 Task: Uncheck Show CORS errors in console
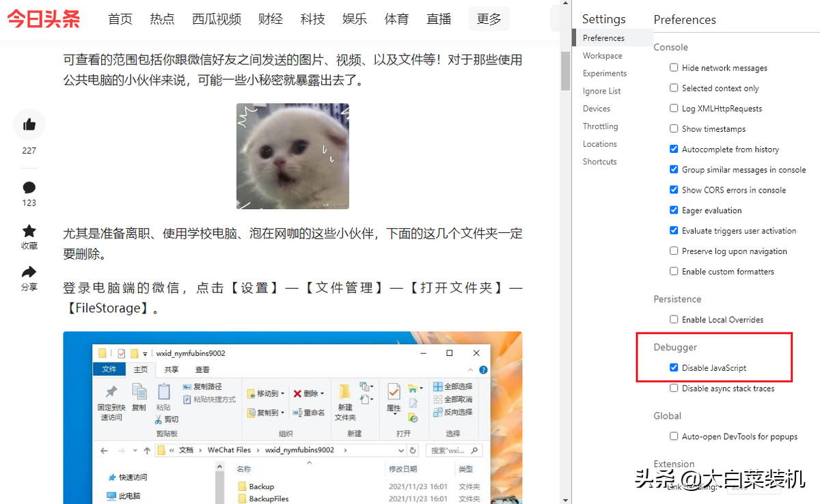tap(674, 190)
